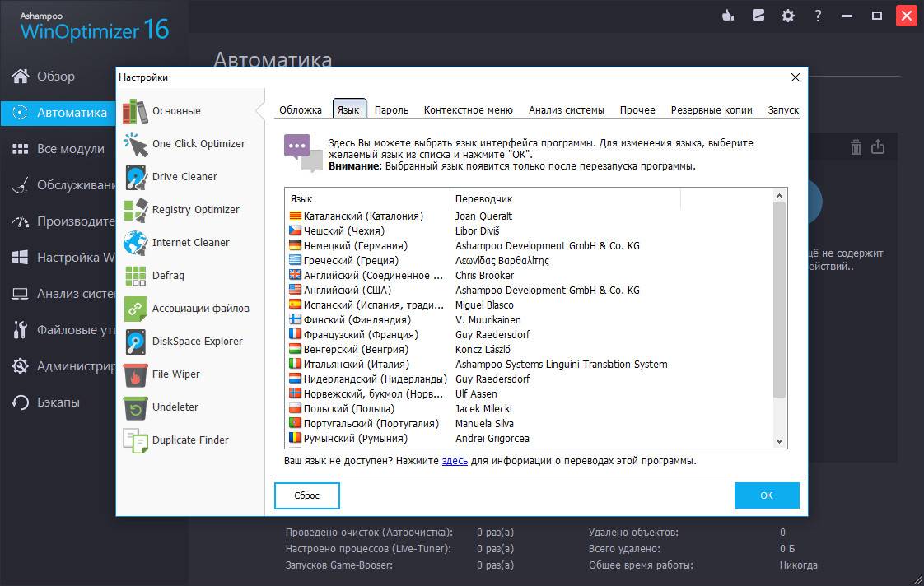Open Ассоциации файлов link icon
Viewport: 924px width, 586px height.
135,309
